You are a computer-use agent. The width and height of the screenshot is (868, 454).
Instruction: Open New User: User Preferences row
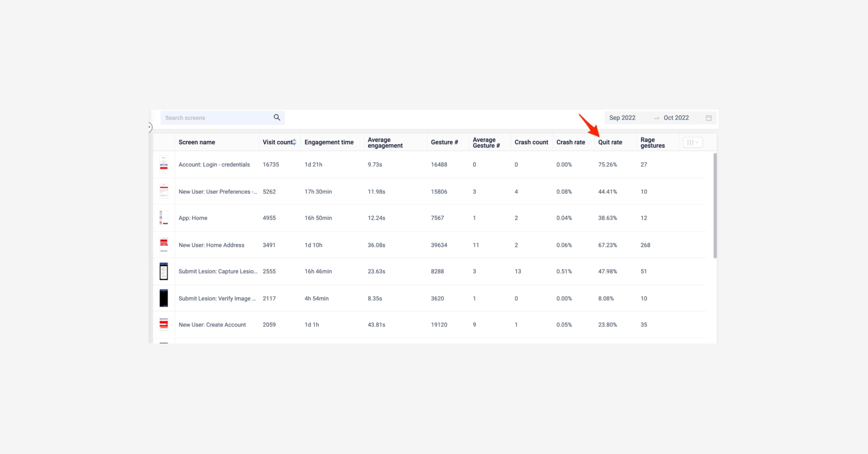[217, 192]
